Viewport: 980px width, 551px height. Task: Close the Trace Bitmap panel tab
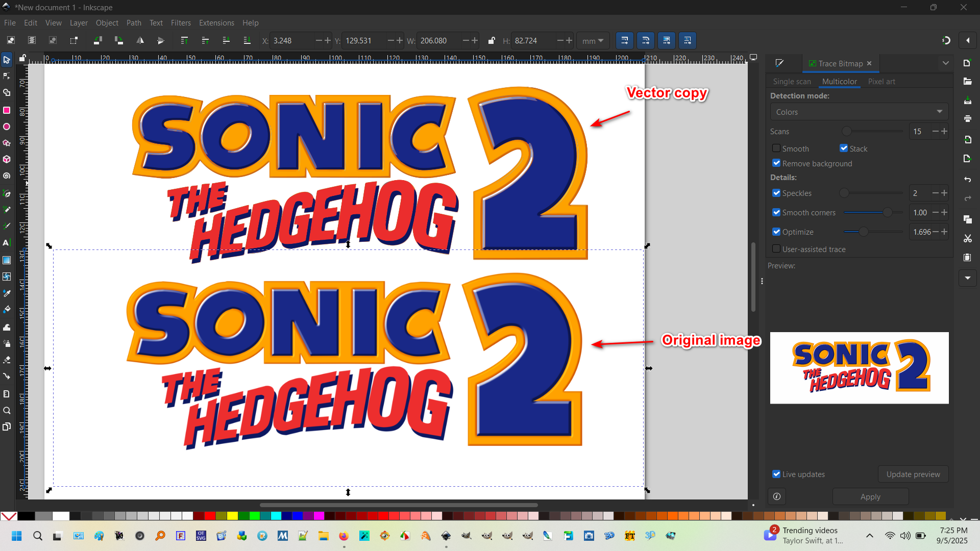(x=869, y=63)
